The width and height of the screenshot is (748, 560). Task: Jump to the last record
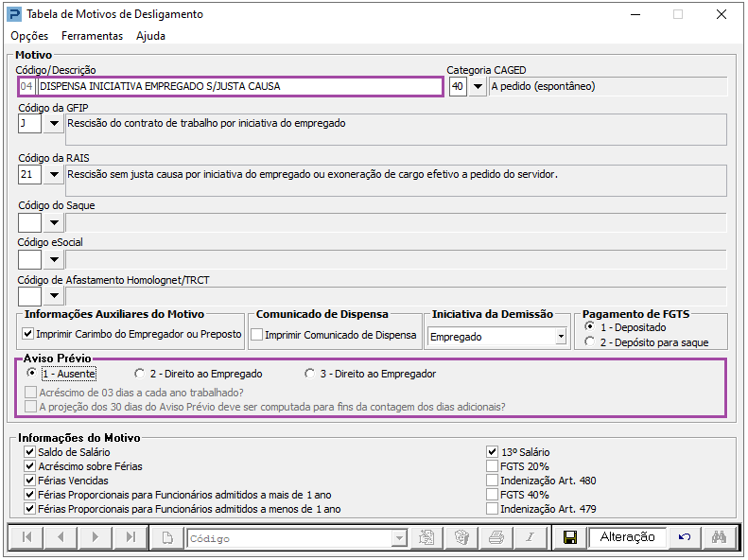(130, 537)
